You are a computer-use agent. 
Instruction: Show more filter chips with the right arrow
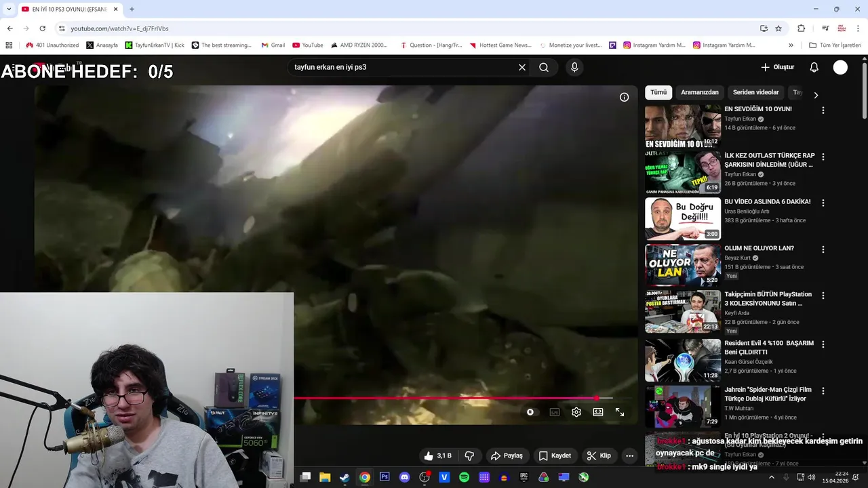tap(816, 95)
